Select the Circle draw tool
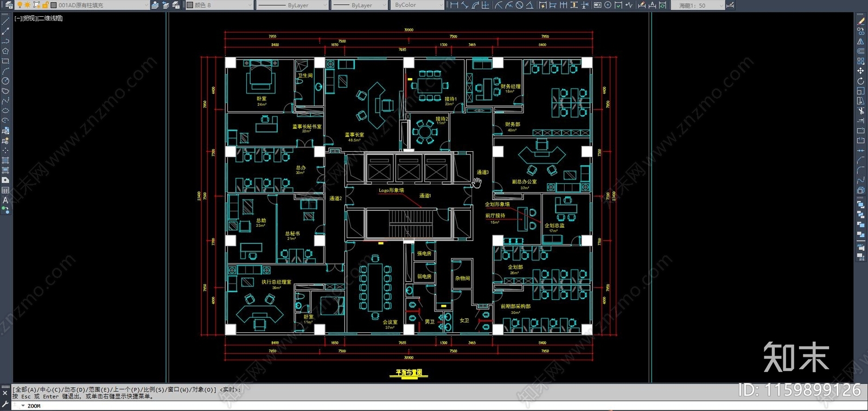The image size is (868, 411). (5, 81)
